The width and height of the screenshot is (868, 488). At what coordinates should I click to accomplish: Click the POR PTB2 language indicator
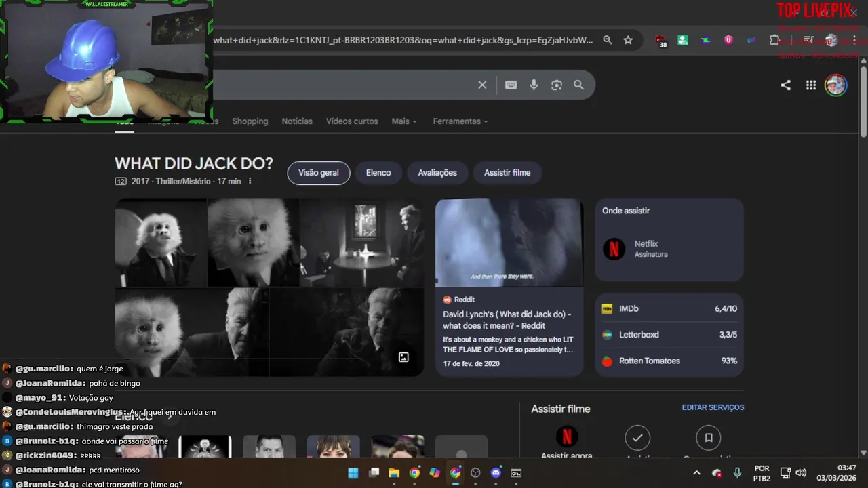762,472
